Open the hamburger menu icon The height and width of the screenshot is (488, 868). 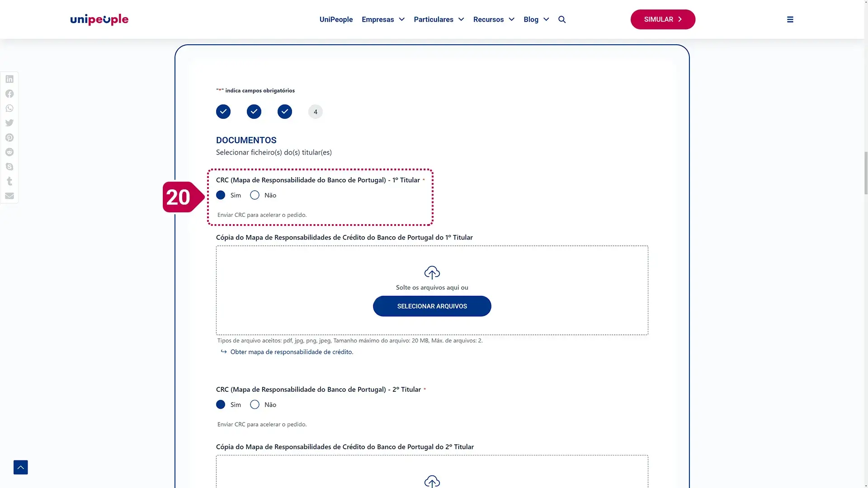790,19
